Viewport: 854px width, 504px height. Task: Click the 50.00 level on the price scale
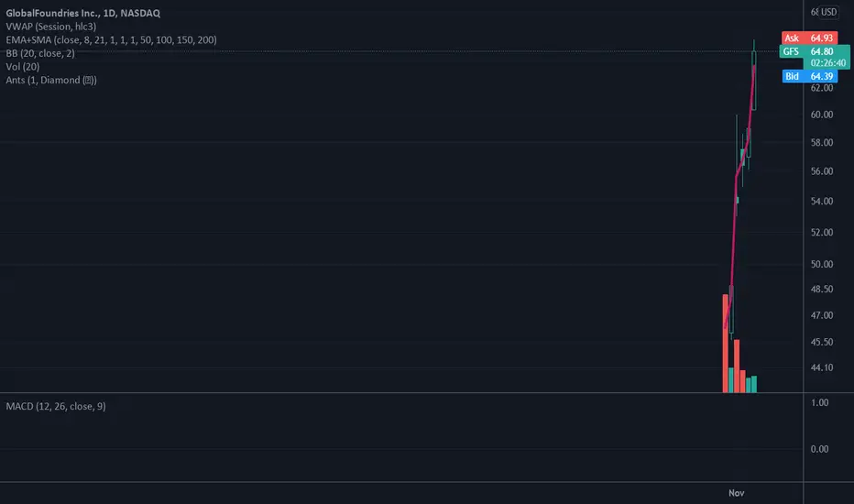coord(821,264)
